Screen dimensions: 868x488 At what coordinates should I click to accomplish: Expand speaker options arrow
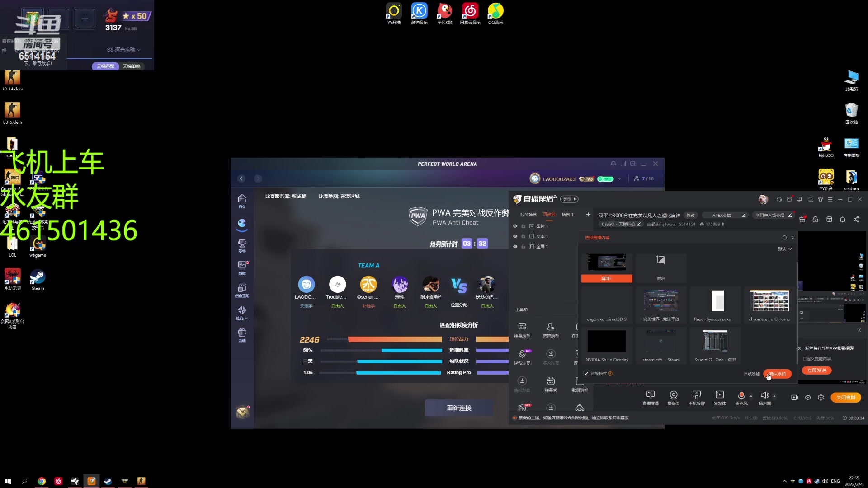[x=774, y=396]
